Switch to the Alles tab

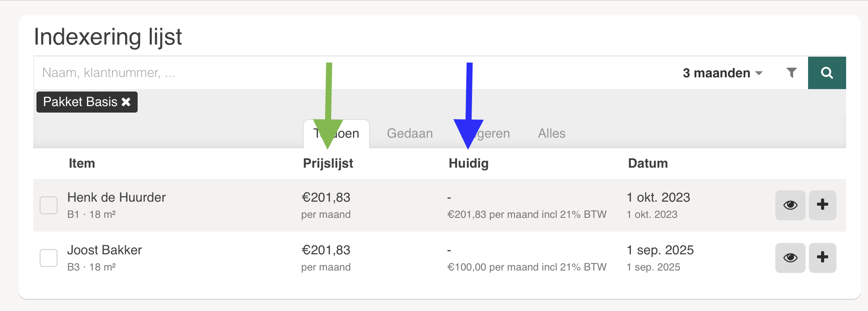click(x=551, y=134)
